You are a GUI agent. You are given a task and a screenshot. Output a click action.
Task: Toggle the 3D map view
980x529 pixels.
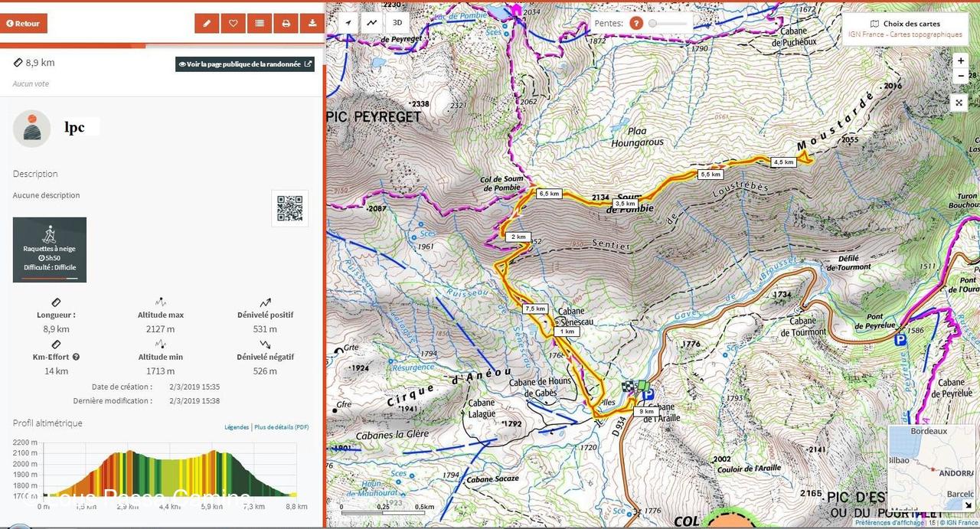click(397, 23)
